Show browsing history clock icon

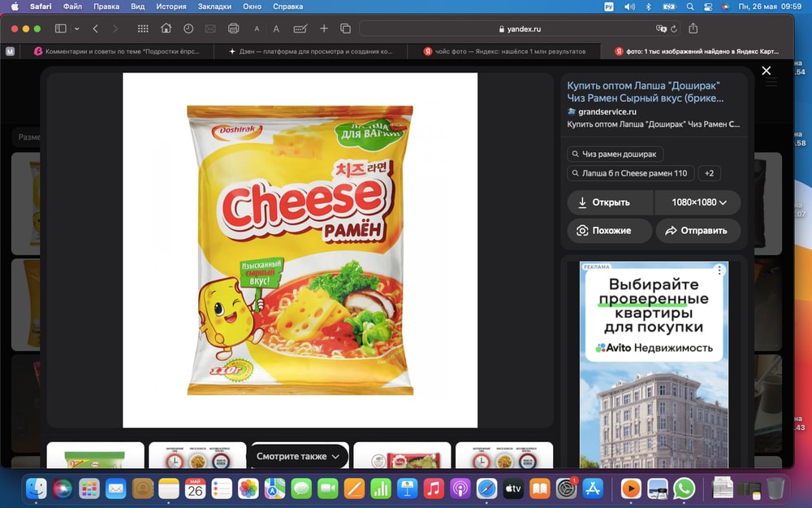pyautogui.click(x=188, y=28)
